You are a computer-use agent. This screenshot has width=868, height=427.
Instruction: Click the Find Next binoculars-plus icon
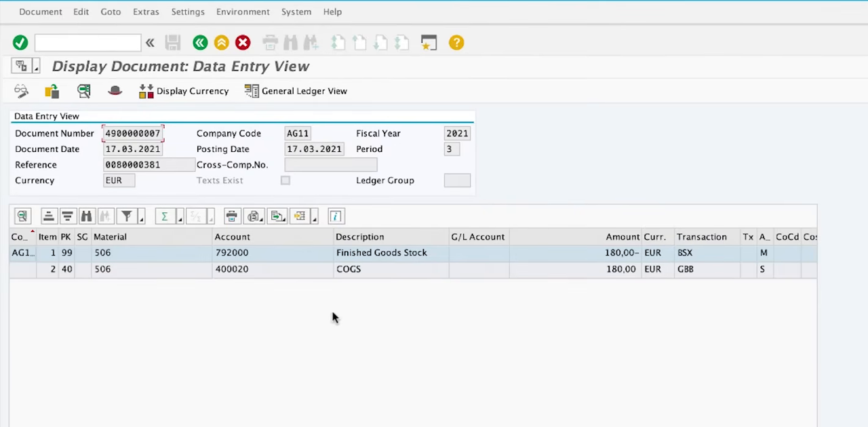coord(311,43)
